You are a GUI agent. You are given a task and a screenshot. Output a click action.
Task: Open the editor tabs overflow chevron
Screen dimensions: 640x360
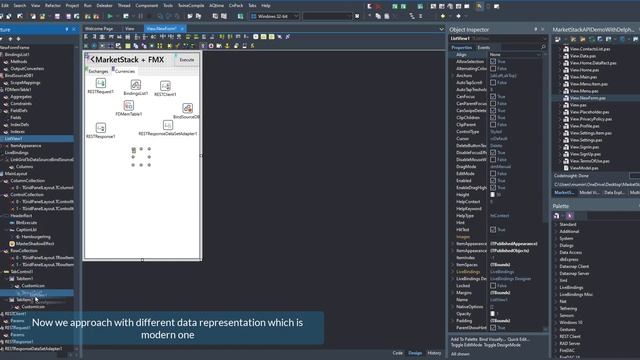click(x=441, y=29)
